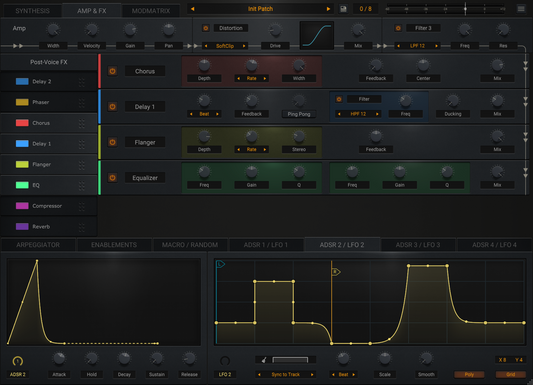The width and height of the screenshot is (533, 385).
Task: Open the MACRO / RANDOM tab
Action: pos(190,245)
